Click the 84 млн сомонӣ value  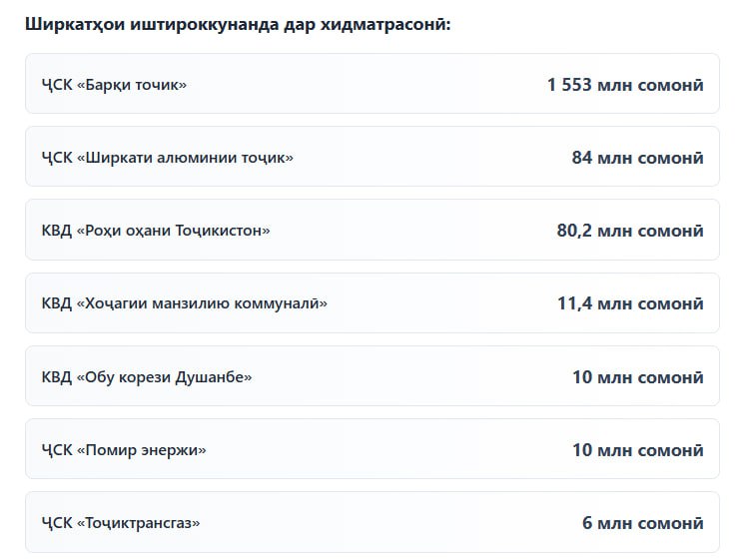tap(637, 158)
